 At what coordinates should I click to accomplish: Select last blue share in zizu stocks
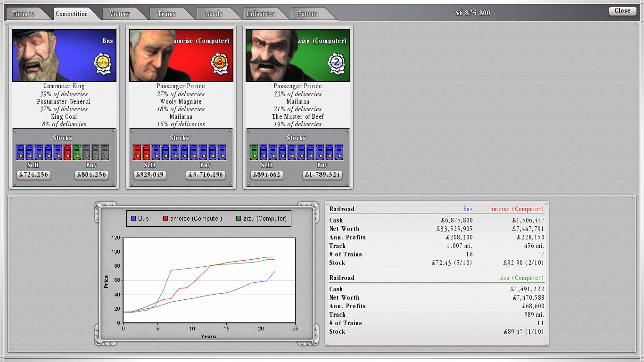click(x=339, y=152)
